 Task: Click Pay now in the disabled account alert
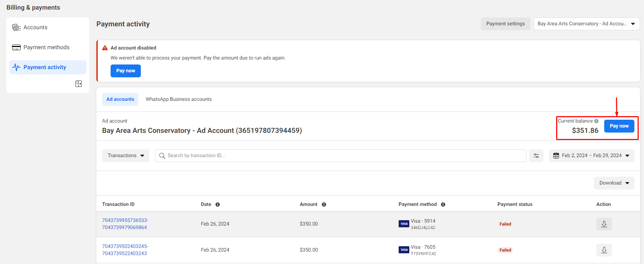point(126,71)
